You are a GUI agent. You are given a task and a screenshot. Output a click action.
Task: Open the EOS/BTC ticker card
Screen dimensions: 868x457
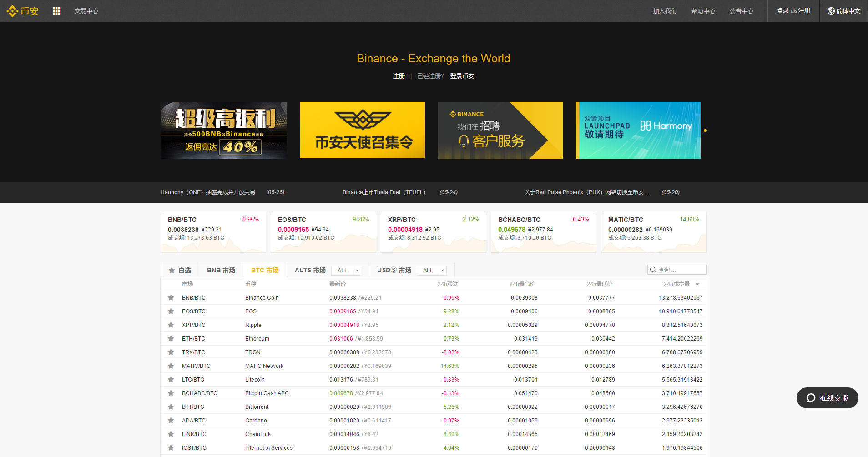(x=323, y=232)
